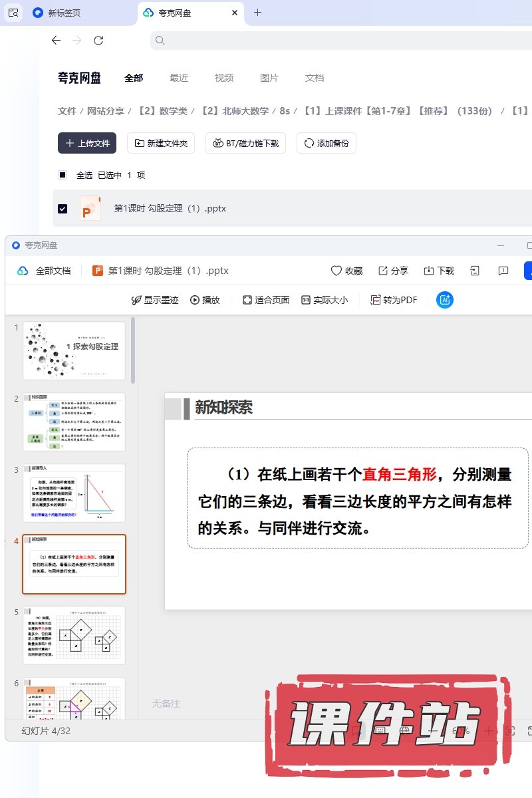
Task: Click 适合页面 fit page icon
Action: [247, 300]
